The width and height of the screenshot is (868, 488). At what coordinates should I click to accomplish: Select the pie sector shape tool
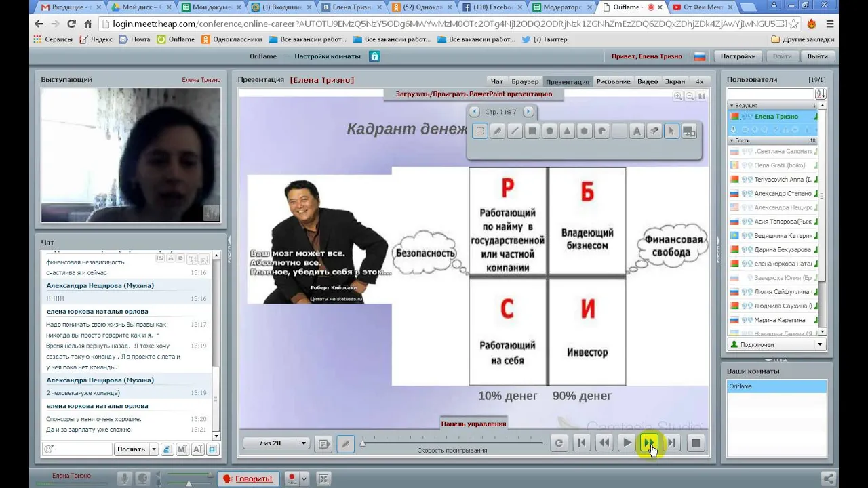[x=602, y=131]
